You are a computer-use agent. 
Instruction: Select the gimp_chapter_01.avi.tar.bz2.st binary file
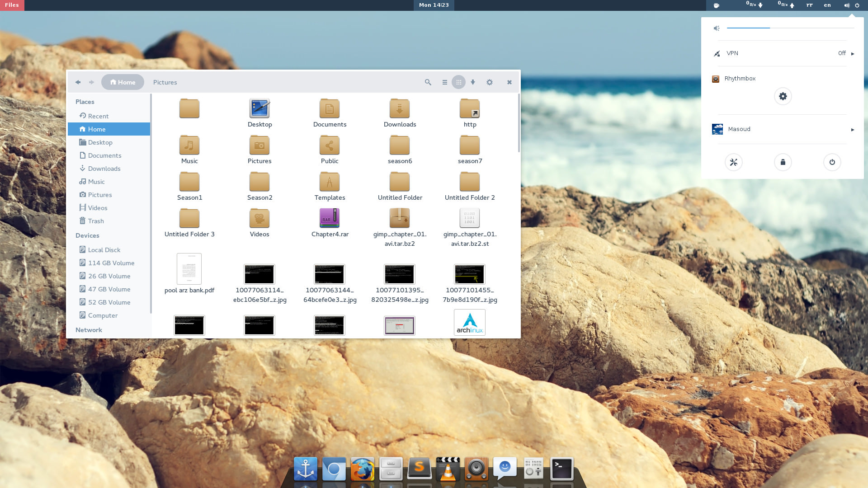[x=470, y=218]
